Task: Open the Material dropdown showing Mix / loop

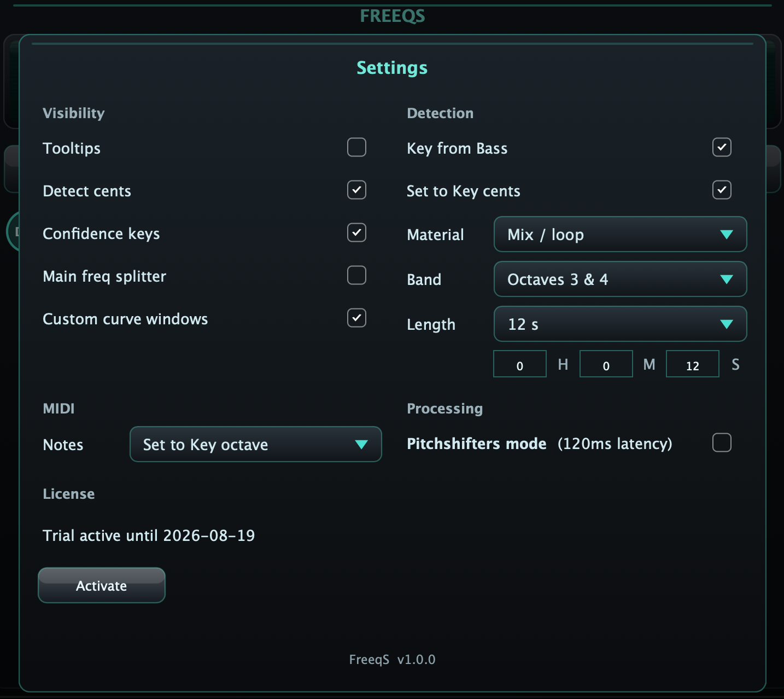Action: coord(620,234)
